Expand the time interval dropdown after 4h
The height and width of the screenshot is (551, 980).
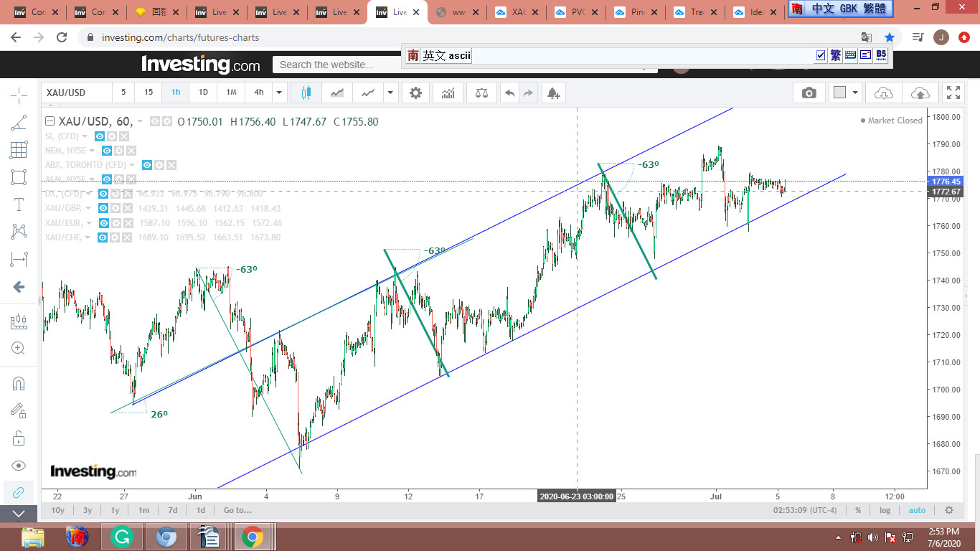tap(280, 93)
